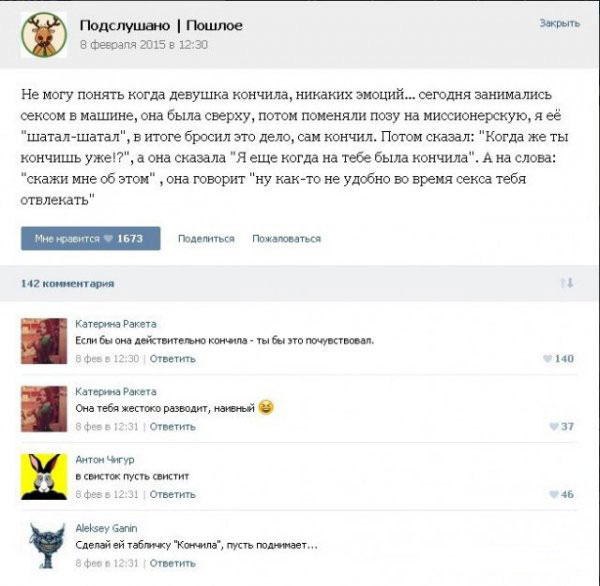Click the 142 комментария header
Image resolution: width=600 pixels, height=586 pixels.
tap(67, 284)
